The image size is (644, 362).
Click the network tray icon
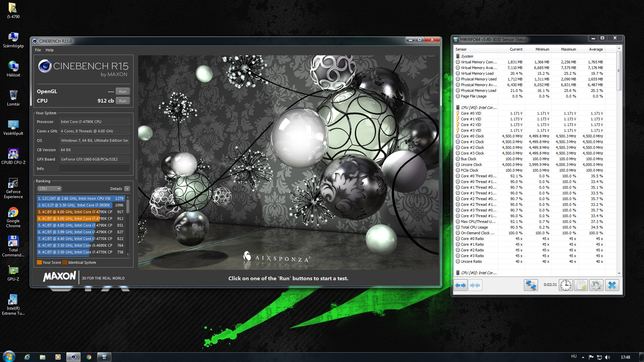[x=599, y=357]
